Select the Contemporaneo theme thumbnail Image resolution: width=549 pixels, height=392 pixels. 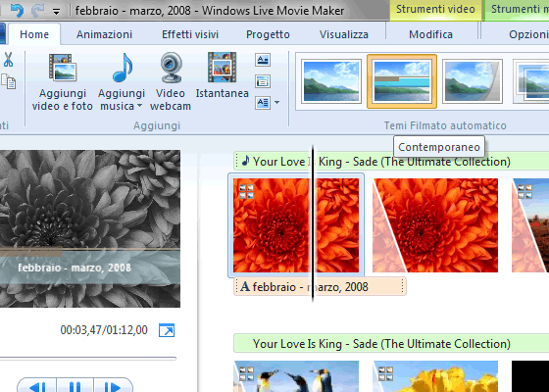[x=402, y=81]
